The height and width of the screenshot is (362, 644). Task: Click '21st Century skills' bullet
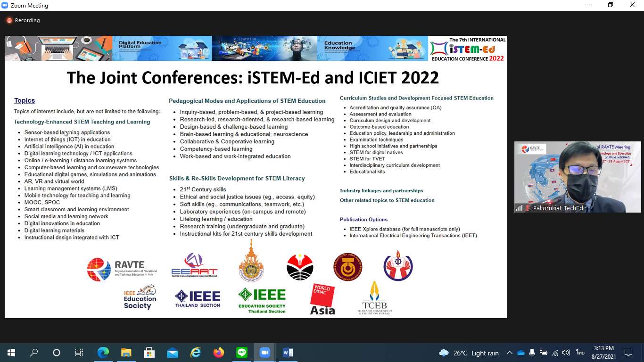pos(203,189)
